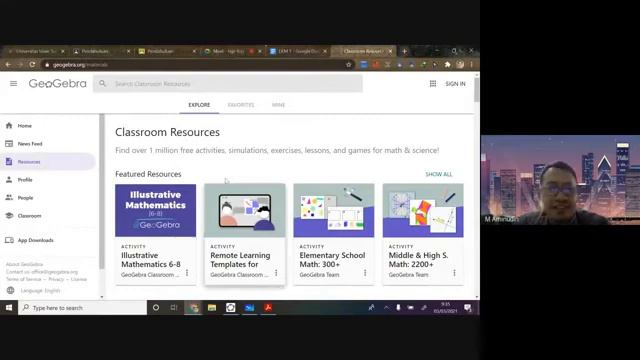
Task: Open the browser extensions puzzle icon
Action: coord(447,64)
